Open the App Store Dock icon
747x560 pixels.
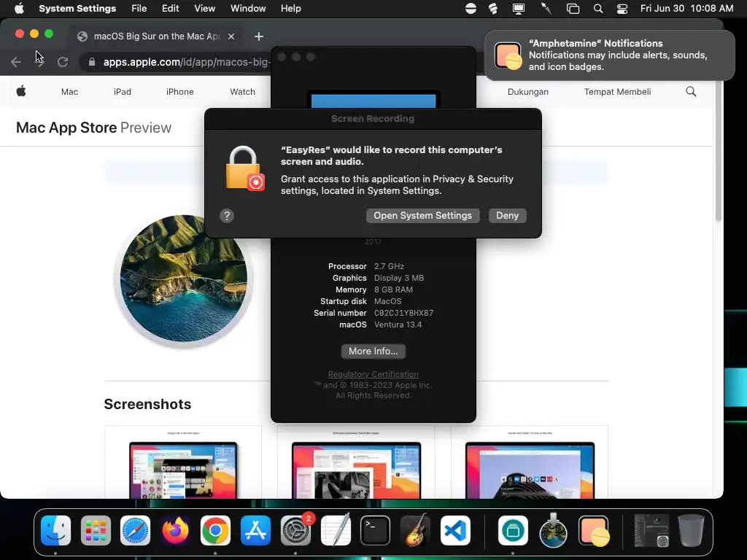[255, 530]
